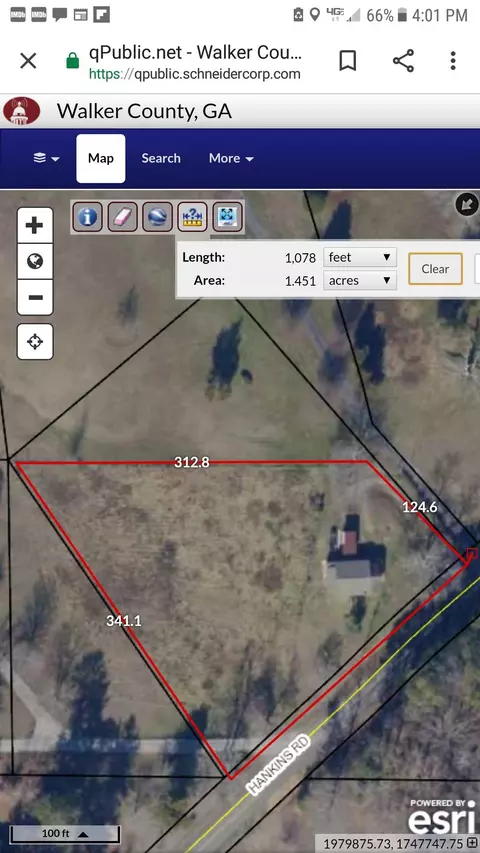Expand the More menu
The image size is (480, 853).
pos(231,158)
